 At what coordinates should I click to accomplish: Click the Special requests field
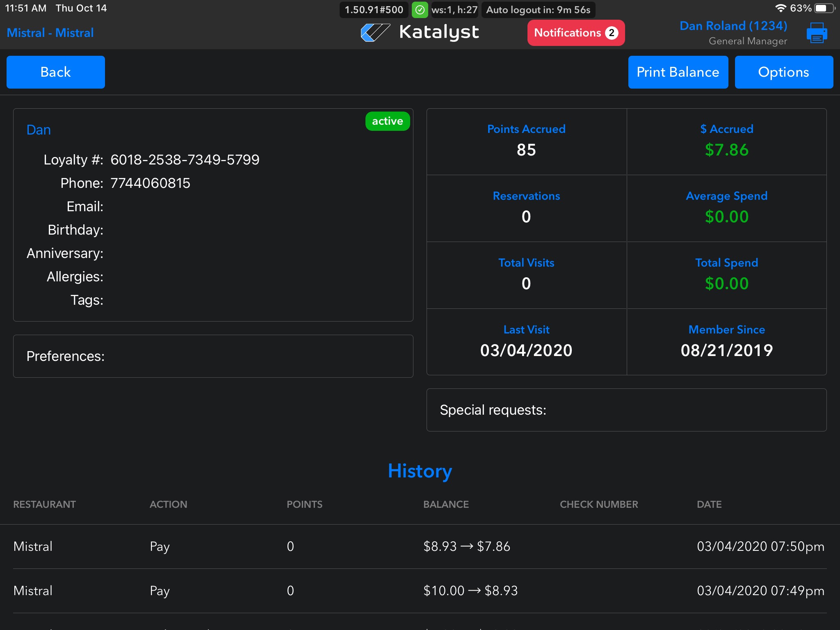(x=626, y=410)
